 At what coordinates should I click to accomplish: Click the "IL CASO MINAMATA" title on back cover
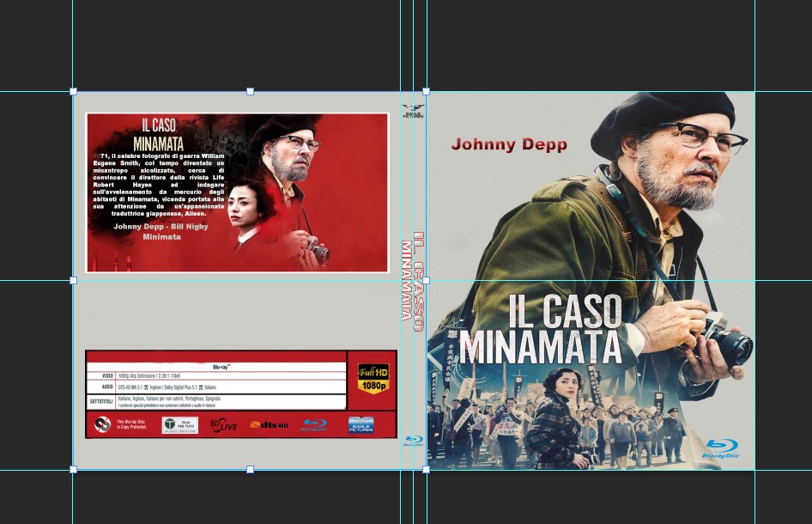click(159, 134)
